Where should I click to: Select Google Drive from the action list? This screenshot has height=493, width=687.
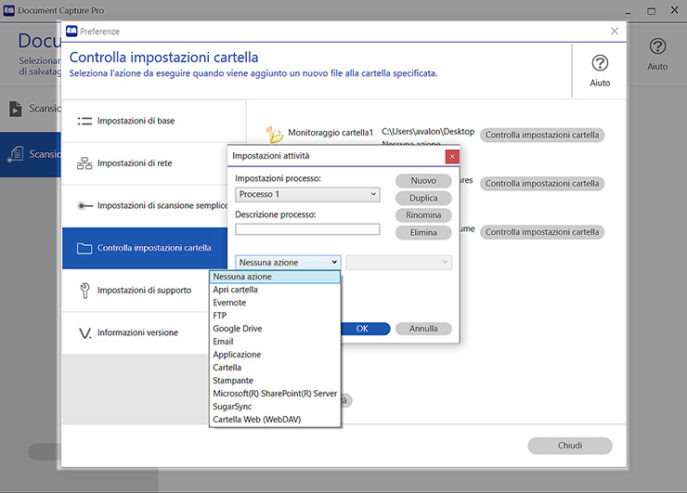237,328
